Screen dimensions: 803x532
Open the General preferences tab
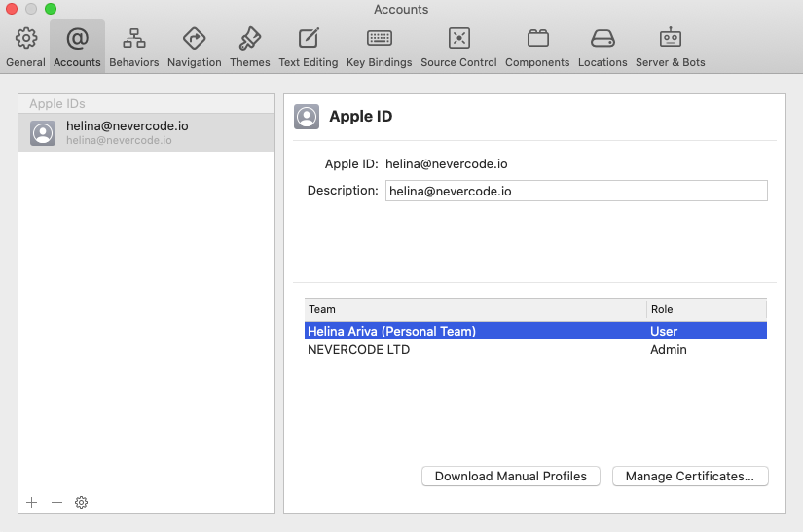click(25, 47)
